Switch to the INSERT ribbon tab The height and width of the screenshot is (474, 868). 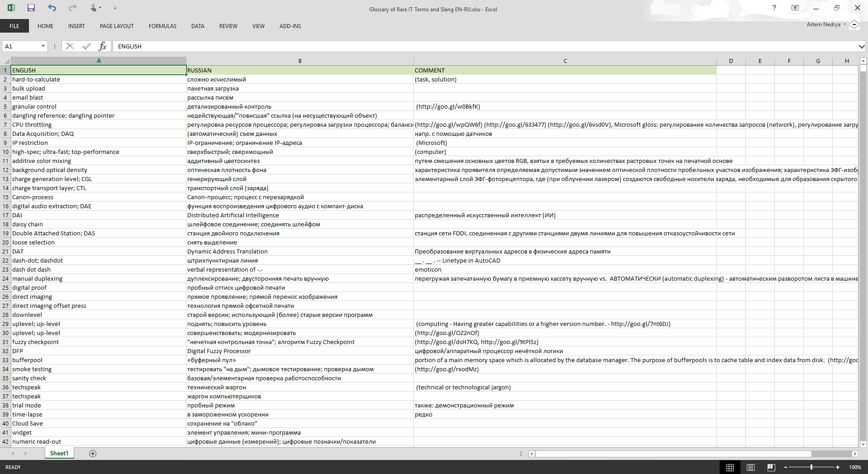[x=76, y=26]
